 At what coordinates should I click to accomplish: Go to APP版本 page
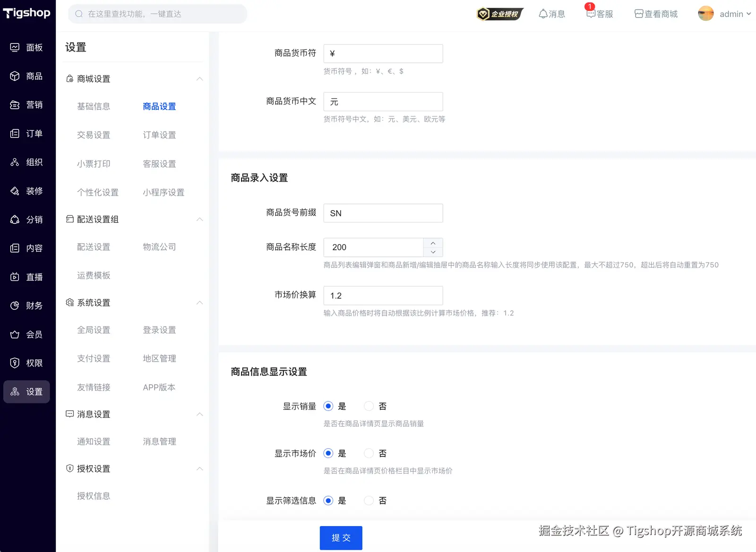(x=159, y=387)
